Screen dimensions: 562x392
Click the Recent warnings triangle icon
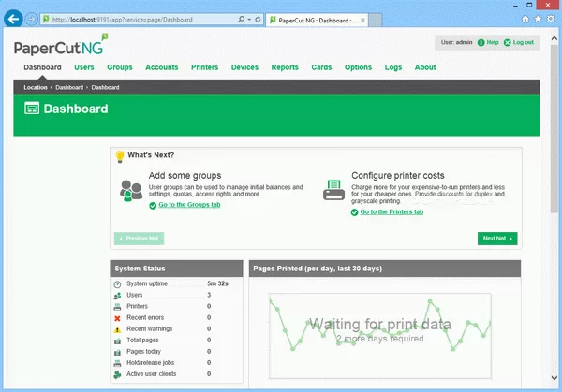(x=117, y=329)
